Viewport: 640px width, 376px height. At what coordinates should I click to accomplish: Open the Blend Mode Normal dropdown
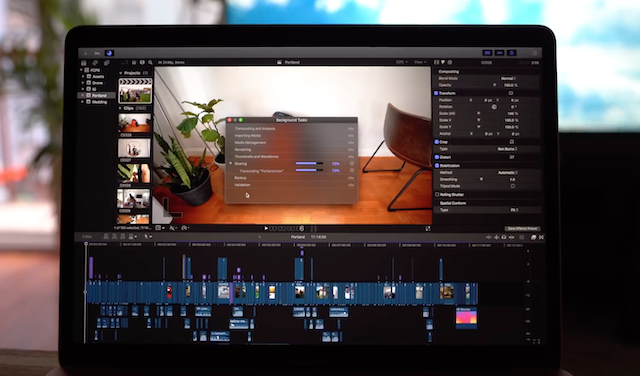pyautogui.click(x=508, y=78)
